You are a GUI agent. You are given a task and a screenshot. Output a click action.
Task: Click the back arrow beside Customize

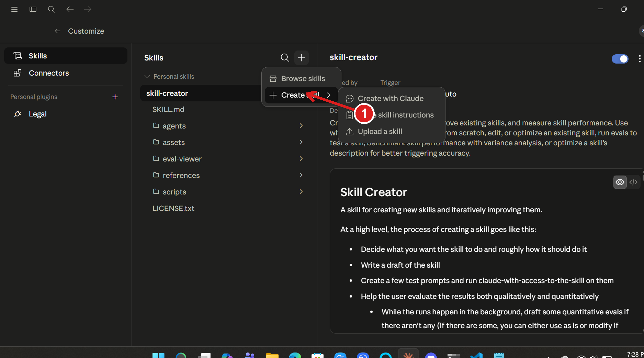58,31
